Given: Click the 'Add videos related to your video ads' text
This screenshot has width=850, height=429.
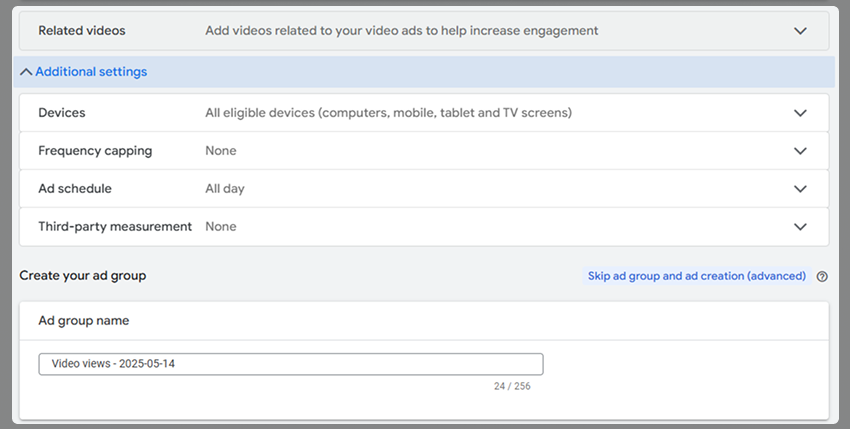Looking at the screenshot, I should pyautogui.click(x=402, y=31).
